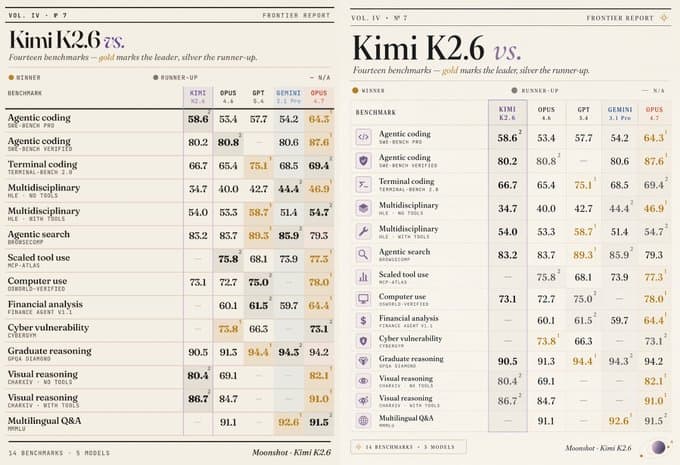Click the gold 64.4 Financial analysis score, left panel
Viewport: 680px width, 465px height.
(x=319, y=306)
